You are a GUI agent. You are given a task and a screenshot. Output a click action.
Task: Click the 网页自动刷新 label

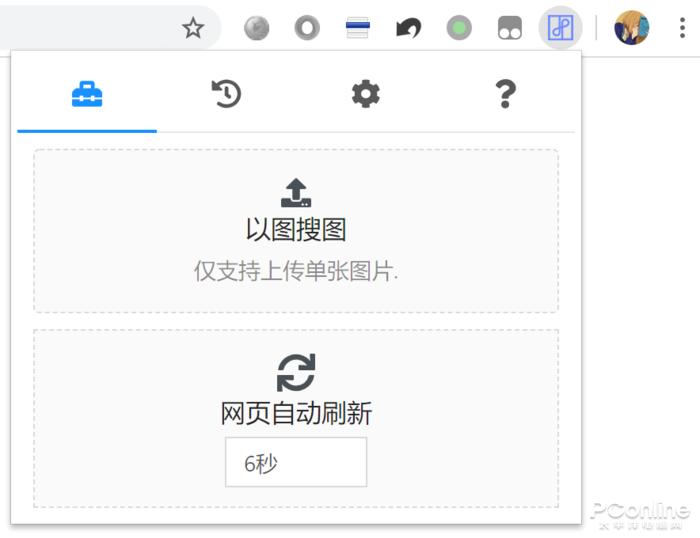pos(296,413)
